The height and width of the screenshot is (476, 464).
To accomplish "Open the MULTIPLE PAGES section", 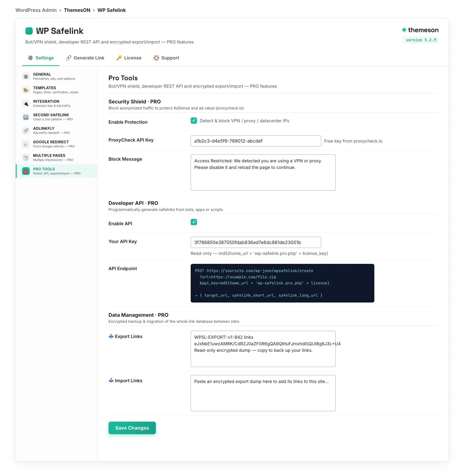I will (57, 157).
